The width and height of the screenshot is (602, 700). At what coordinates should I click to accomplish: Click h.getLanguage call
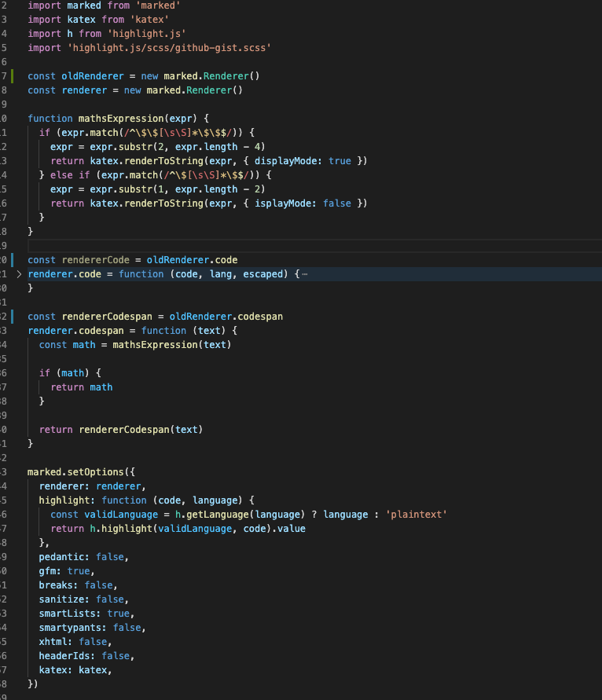coord(211,515)
